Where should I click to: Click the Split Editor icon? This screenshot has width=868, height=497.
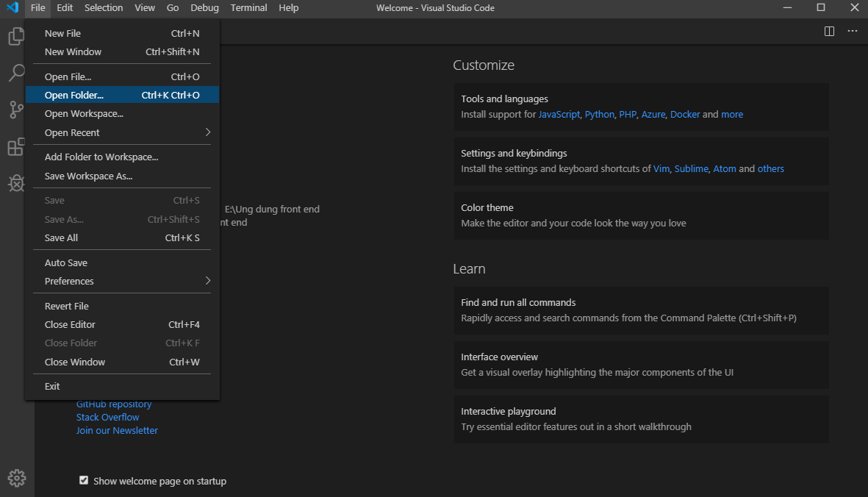click(829, 31)
